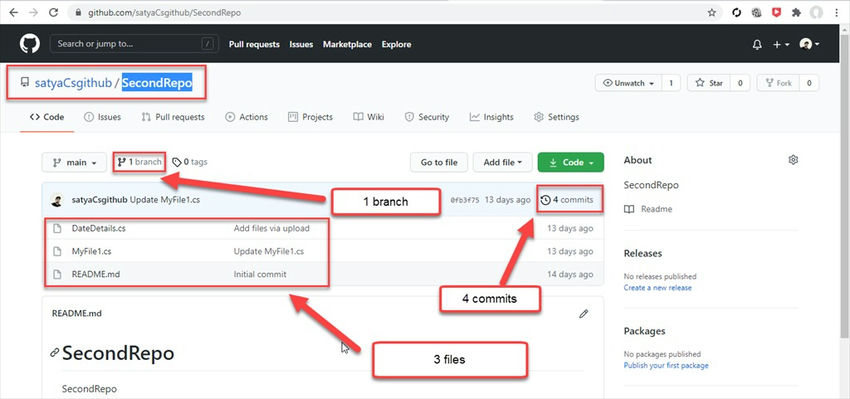Open commit hash 0fb3f75
Image resolution: width=850 pixels, height=399 pixels.
(465, 200)
